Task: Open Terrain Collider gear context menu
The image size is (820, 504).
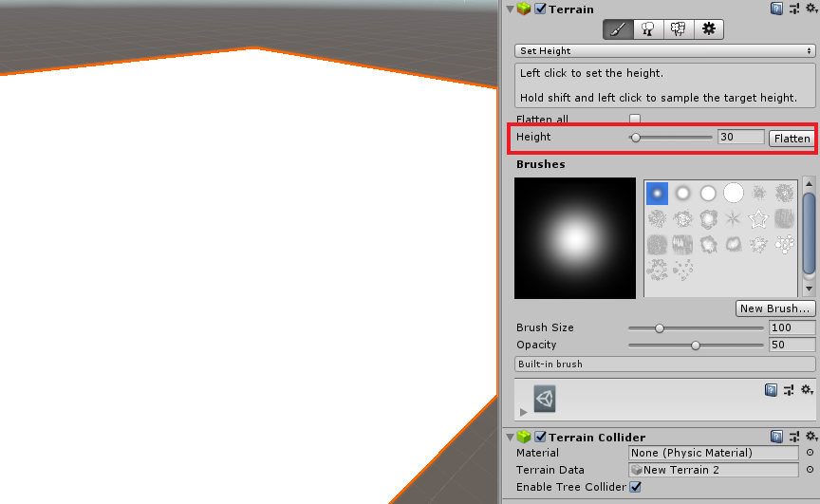Action: pos(811,437)
